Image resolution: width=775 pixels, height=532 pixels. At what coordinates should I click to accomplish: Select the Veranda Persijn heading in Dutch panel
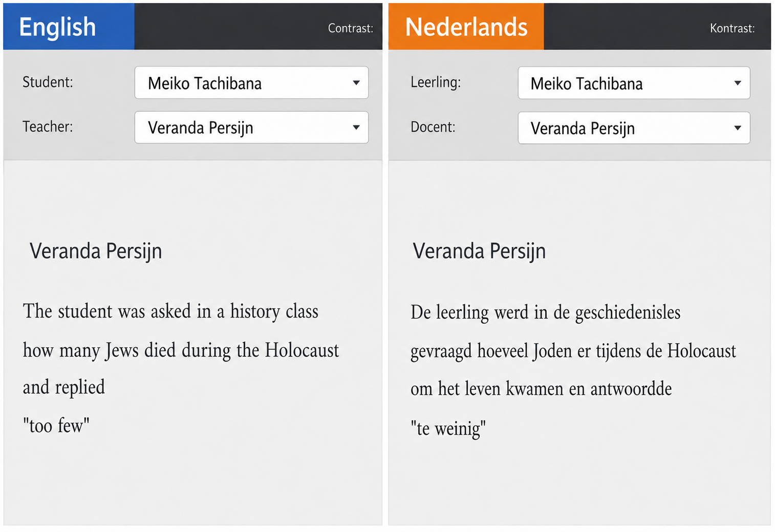[479, 251]
